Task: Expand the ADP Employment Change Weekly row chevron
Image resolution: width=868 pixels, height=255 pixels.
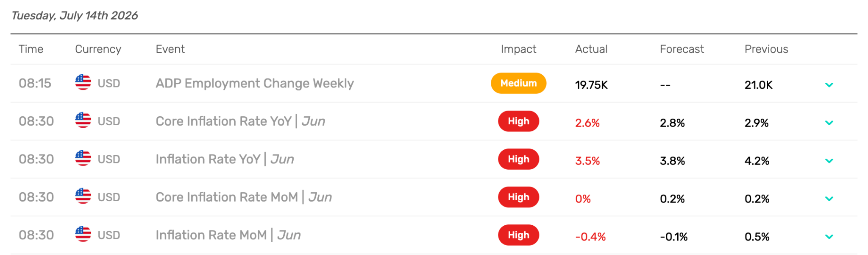Action: pos(829,85)
